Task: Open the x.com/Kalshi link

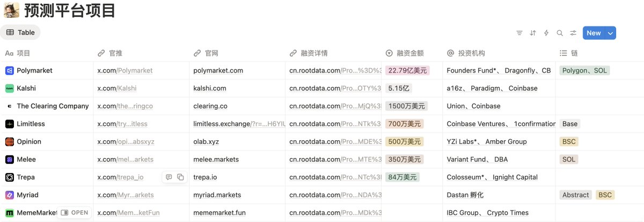Action: (x=117, y=88)
